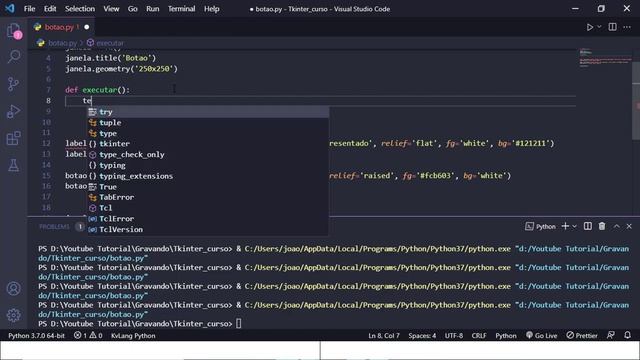Image resolution: width=640 pixels, height=360 pixels.
Task: Go to line via Ln 8, Col 7
Action: (x=384, y=336)
